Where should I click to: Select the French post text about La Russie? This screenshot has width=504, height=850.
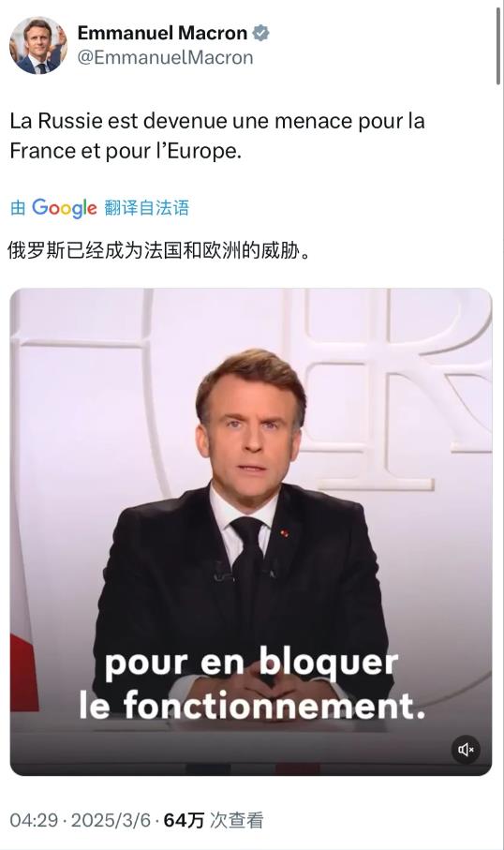[216, 136]
